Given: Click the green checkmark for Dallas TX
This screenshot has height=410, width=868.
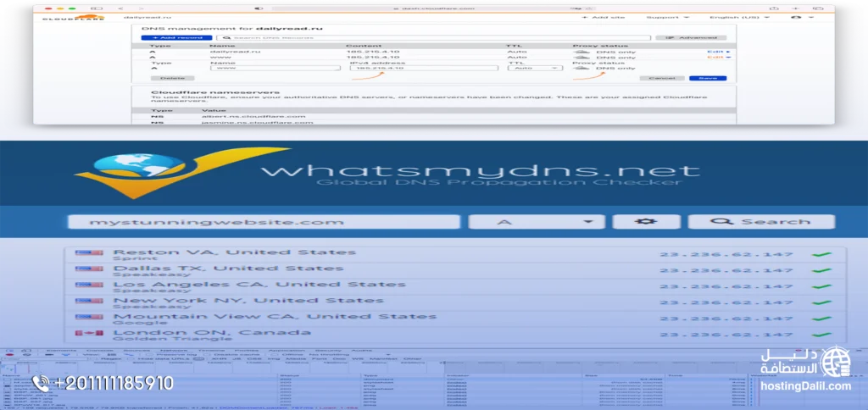Looking at the screenshot, I should 821,270.
